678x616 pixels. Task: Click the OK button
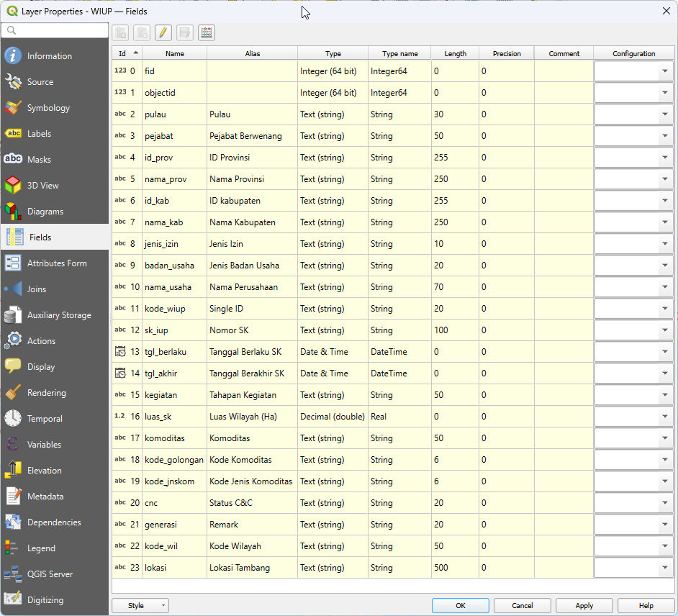point(461,606)
